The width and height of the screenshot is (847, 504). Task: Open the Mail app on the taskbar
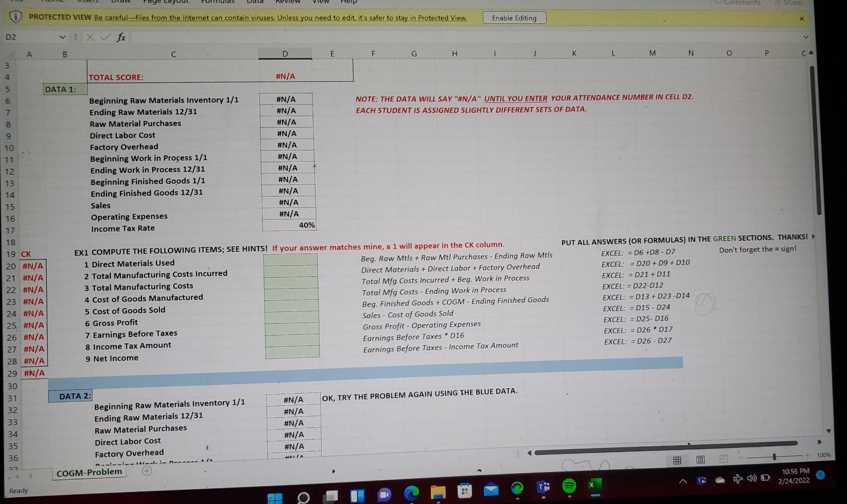click(491, 490)
